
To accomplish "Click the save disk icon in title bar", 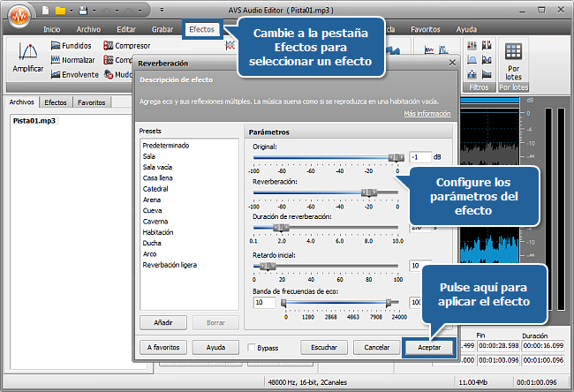I will click(x=80, y=11).
